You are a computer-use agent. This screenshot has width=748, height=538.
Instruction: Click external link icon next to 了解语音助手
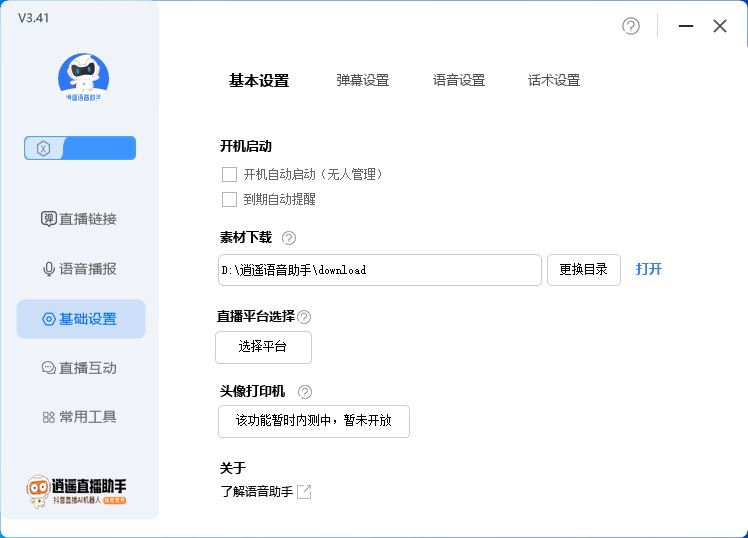[x=304, y=492]
